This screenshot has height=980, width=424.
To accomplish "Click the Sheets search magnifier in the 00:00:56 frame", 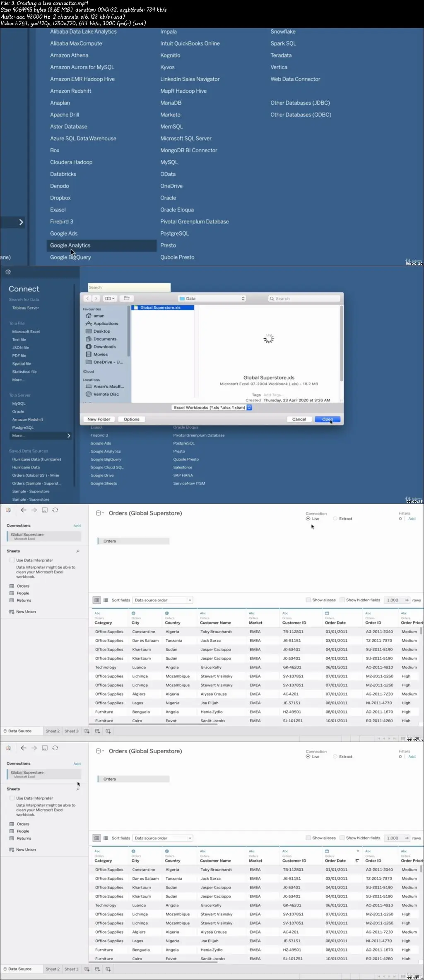I will [x=78, y=551].
